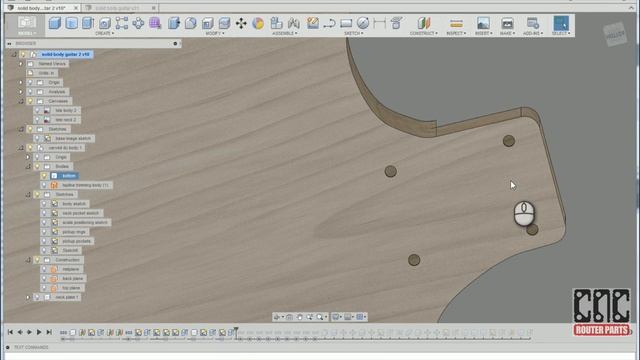Viewport: 640px width, 360px height.
Task: Toggle visibility bulb of midplane
Action: click(44, 269)
